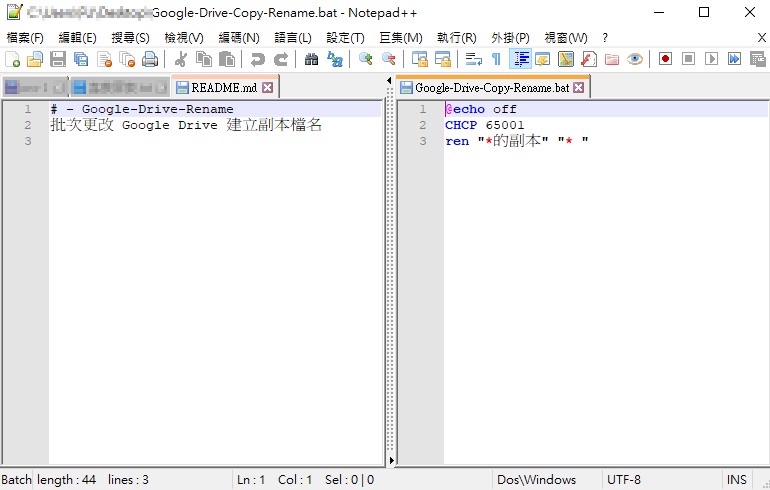
Task: Open the 檔案(F) menu
Action: 25,38
